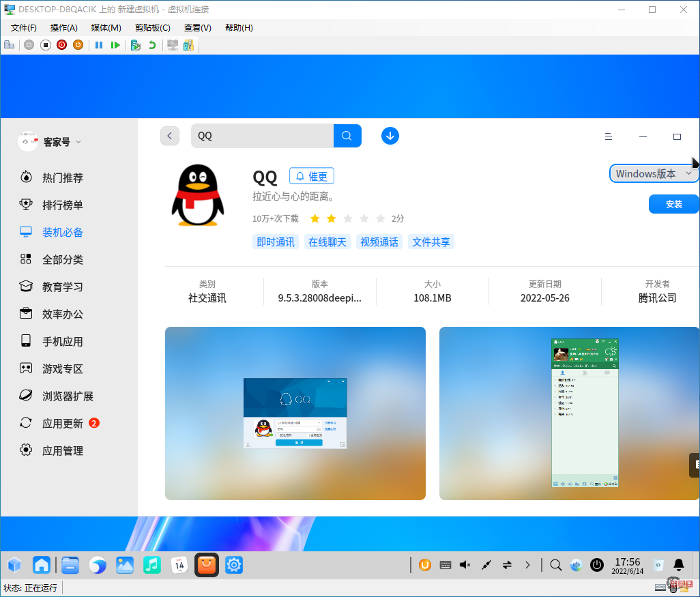This screenshot has width=700, height=597.
Task: Open the QQ contacts list screenshot
Action: click(x=569, y=413)
